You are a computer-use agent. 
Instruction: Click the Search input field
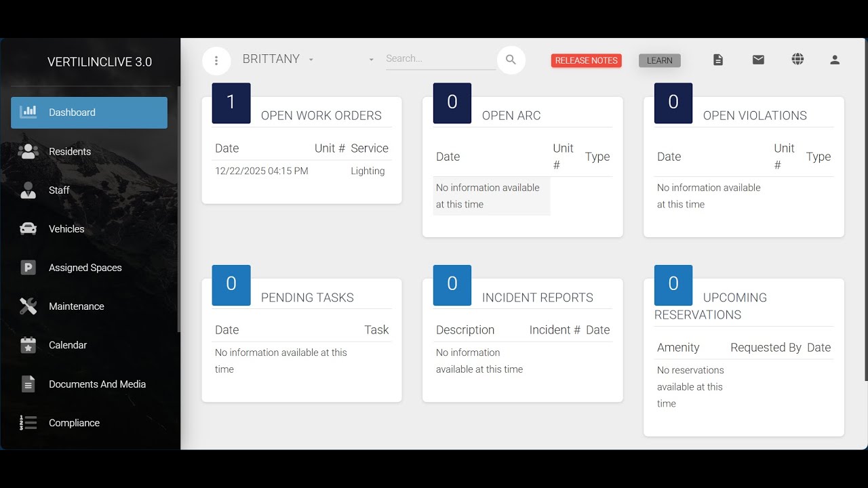(x=441, y=59)
